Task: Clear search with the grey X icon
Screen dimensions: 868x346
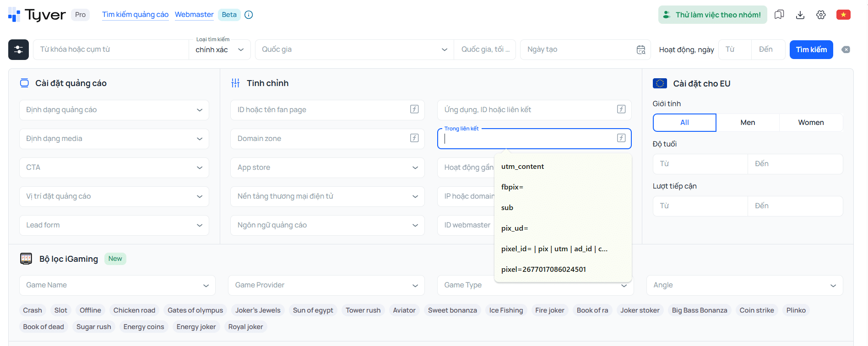Action: [846, 49]
